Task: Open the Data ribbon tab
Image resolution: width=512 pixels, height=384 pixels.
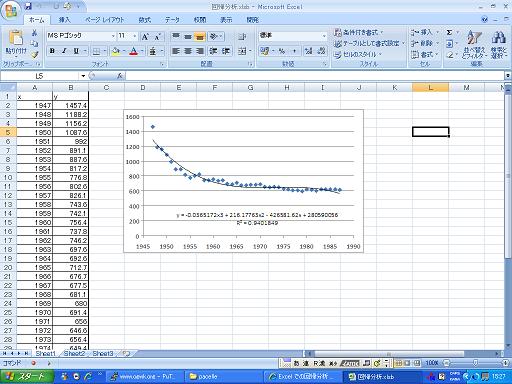Action: tap(172, 20)
